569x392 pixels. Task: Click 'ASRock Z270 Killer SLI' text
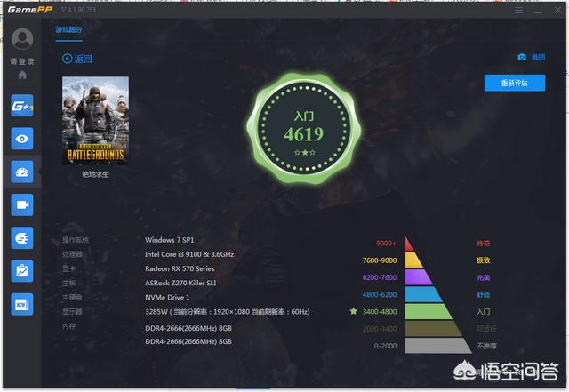click(180, 283)
